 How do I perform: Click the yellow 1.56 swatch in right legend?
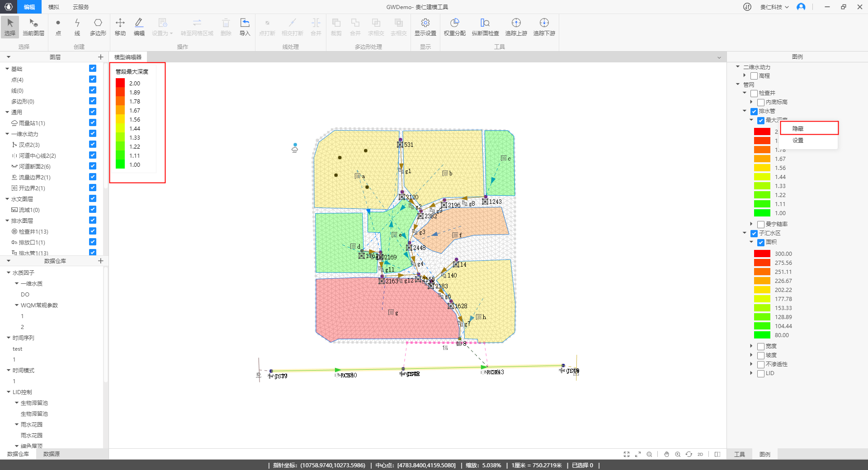click(x=762, y=168)
